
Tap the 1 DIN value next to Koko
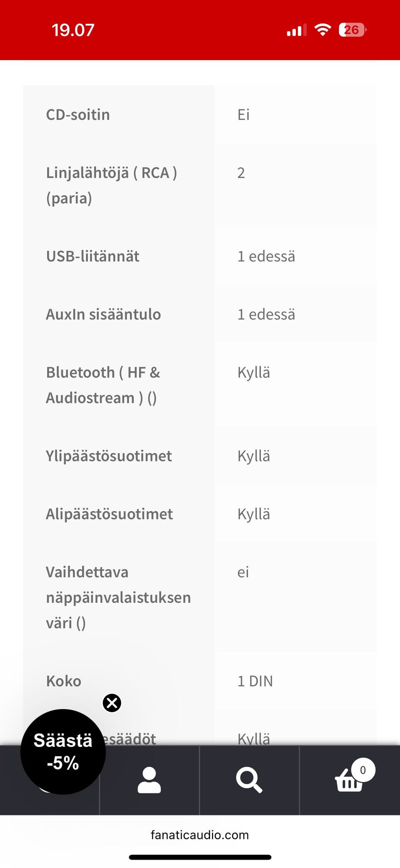[255, 681]
